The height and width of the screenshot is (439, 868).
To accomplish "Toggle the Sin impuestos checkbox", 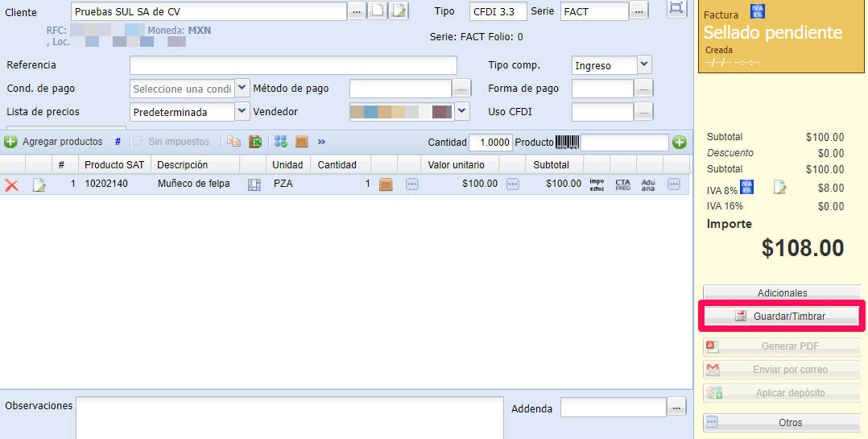I will (137, 142).
